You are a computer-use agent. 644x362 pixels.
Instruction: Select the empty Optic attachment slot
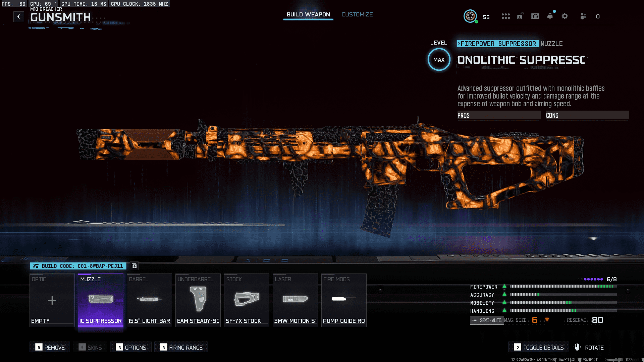[x=52, y=300]
